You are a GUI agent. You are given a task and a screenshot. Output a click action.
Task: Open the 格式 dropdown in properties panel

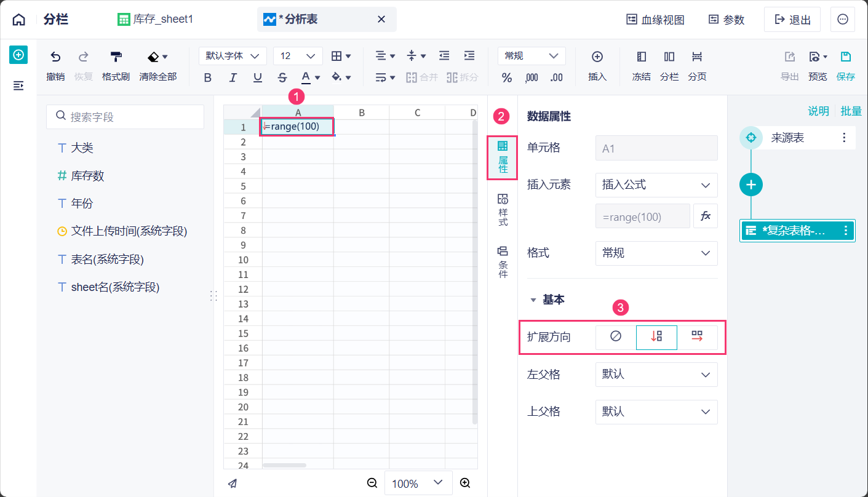pos(656,253)
